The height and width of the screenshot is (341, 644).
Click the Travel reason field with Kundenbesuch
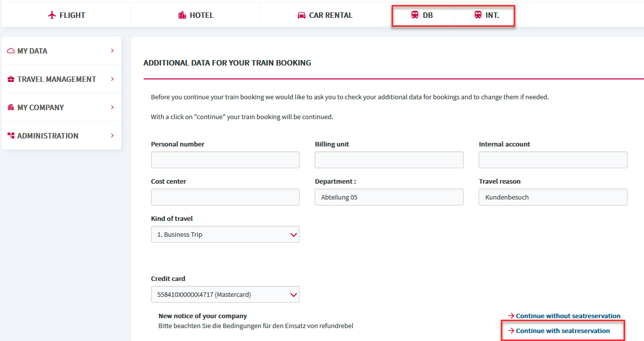click(553, 197)
